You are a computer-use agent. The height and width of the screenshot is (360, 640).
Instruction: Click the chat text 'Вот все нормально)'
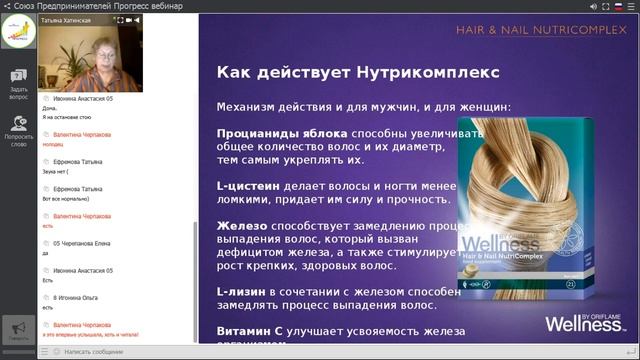[66, 199]
